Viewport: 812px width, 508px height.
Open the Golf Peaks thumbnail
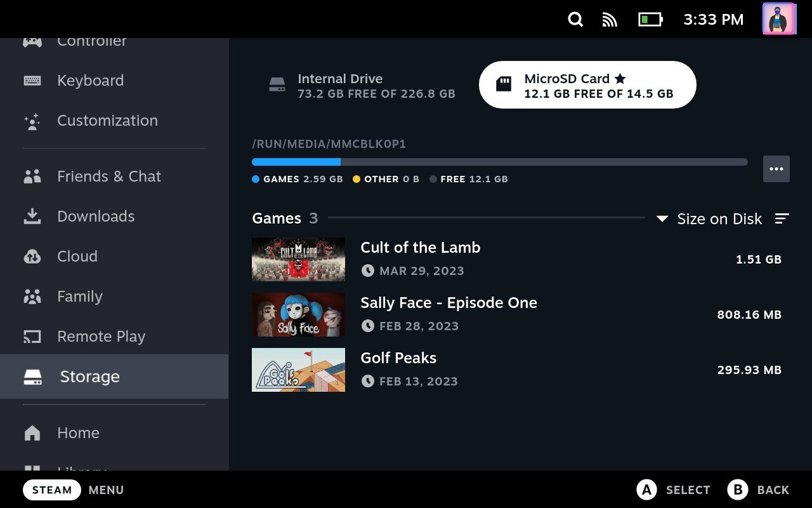pyautogui.click(x=298, y=370)
